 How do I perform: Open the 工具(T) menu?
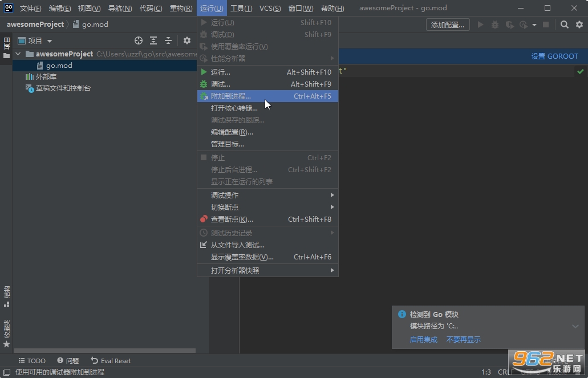tap(241, 8)
